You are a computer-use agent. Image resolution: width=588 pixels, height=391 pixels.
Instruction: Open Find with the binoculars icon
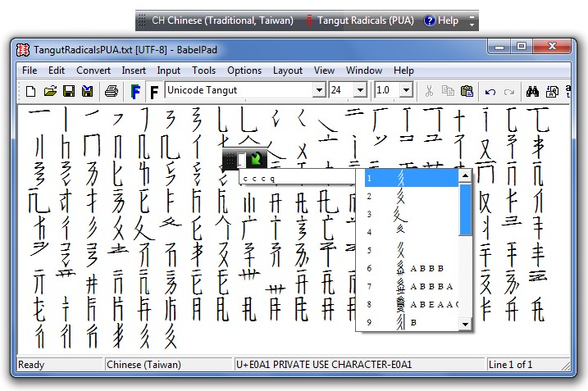[532, 91]
